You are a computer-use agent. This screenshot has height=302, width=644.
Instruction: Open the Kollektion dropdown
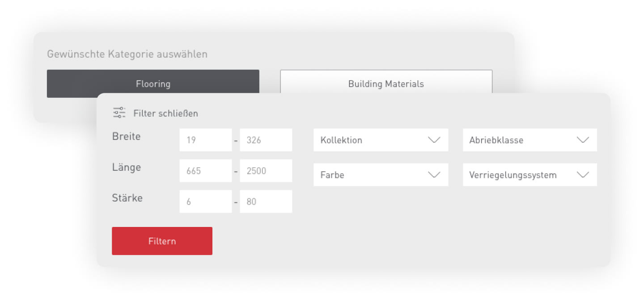point(380,140)
